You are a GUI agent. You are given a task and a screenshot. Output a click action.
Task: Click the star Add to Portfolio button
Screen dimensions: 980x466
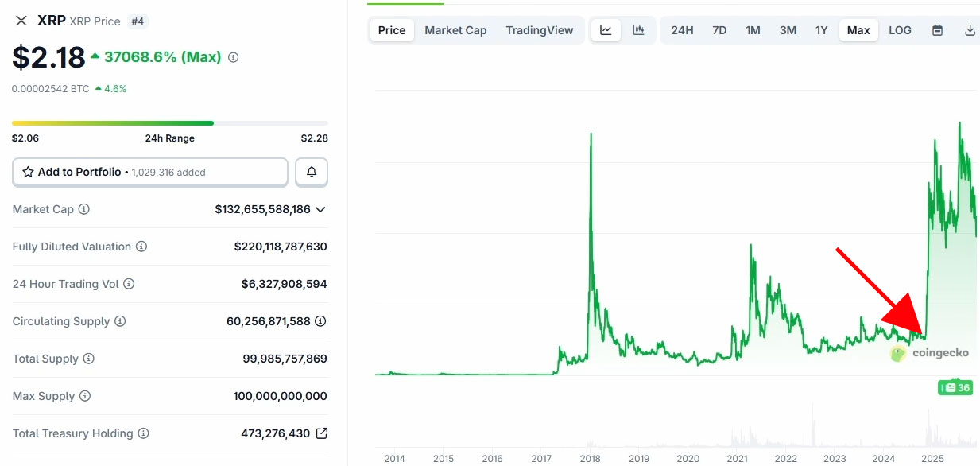(x=150, y=172)
